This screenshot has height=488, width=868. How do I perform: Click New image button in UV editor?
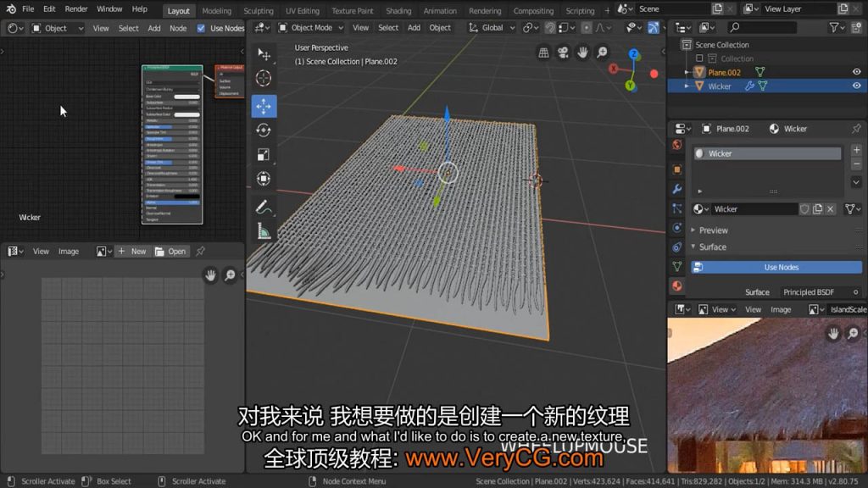click(132, 251)
